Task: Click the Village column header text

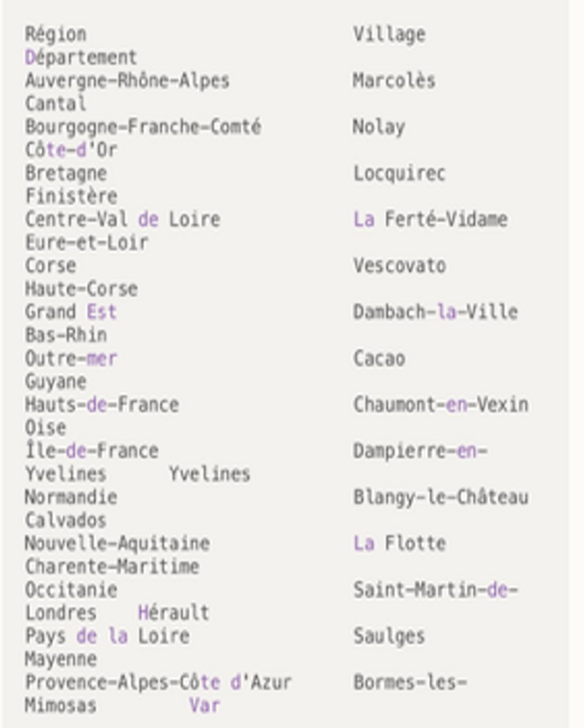Action: point(389,34)
